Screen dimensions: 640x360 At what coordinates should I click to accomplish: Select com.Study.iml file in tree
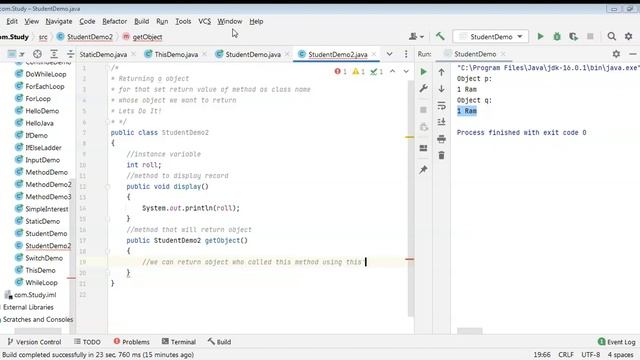click(31, 295)
